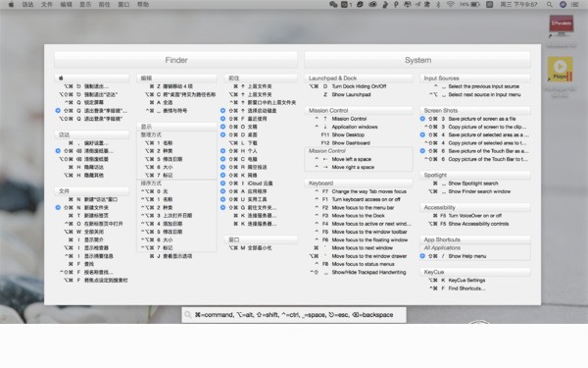The image size is (588, 368).
Task: Click the WeChat icon in the menu bar
Action: coord(333,5)
